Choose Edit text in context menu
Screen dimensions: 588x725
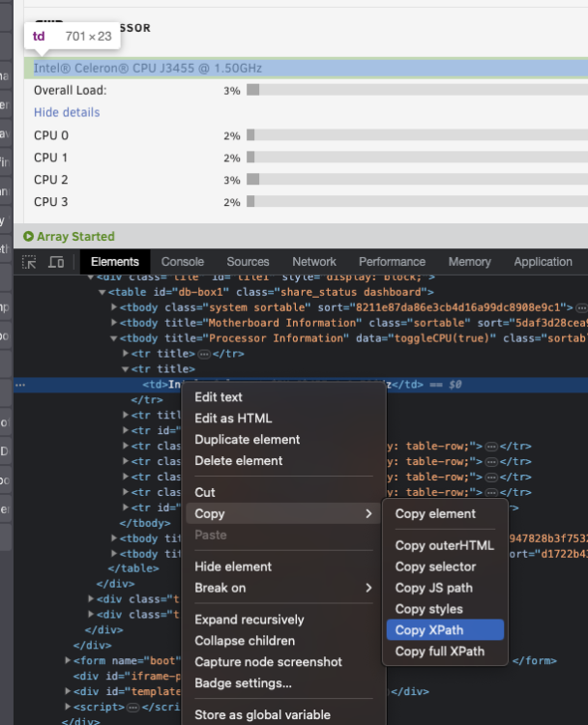(283, 397)
